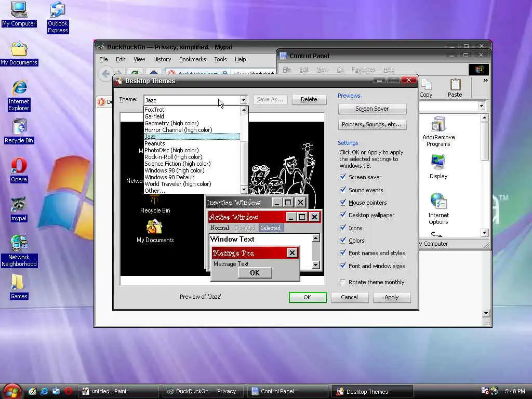Toggle the Screen saver checkbox
Image resolution: width=532 pixels, height=399 pixels.
(x=343, y=177)
